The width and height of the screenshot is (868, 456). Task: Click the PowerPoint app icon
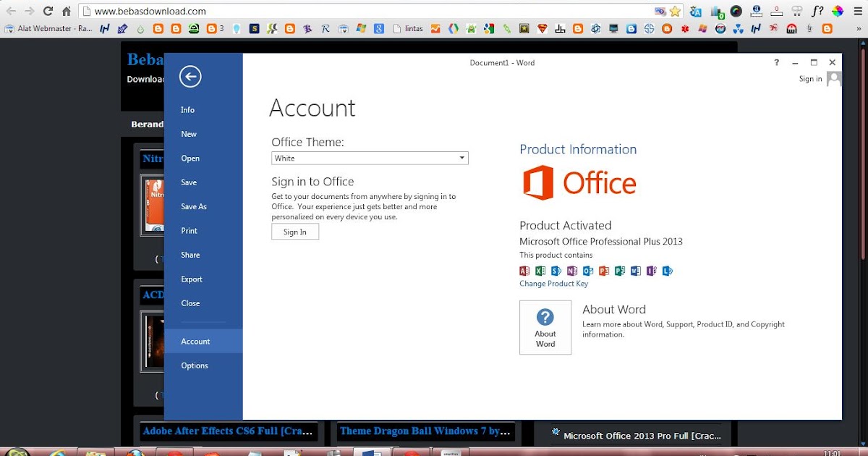pyautogui.click(x=604, y=271)
